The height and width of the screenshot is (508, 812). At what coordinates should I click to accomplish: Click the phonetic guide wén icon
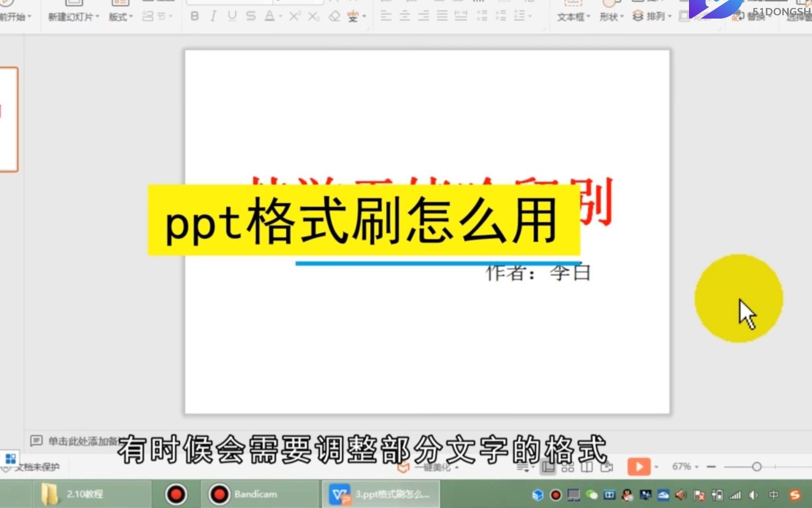click(353, 16)
